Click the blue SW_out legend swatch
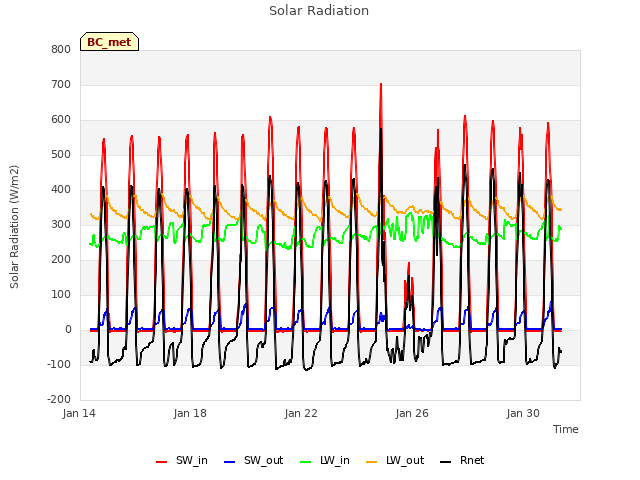The width and height of the screenshot is (640, 480). [230, 462]
